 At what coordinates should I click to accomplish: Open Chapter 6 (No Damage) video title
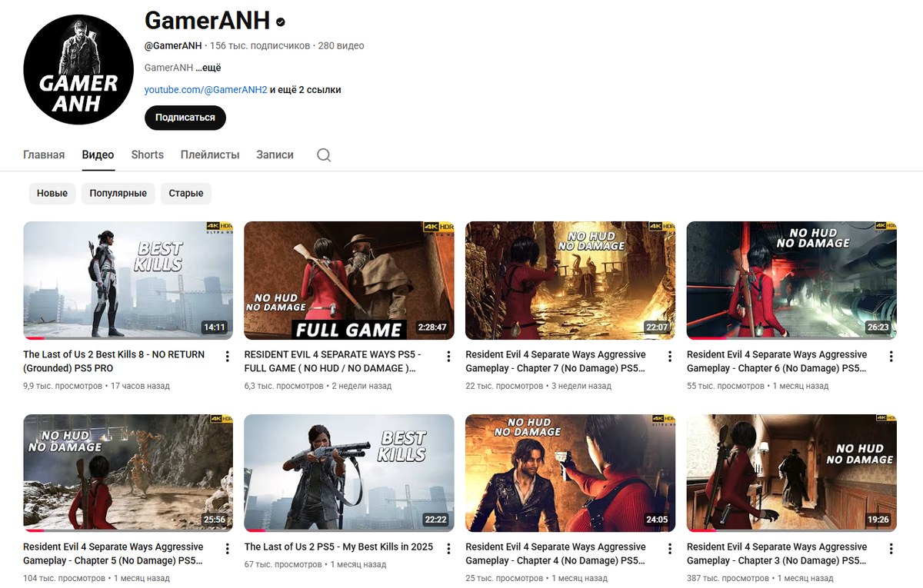[x=777, y=361]
